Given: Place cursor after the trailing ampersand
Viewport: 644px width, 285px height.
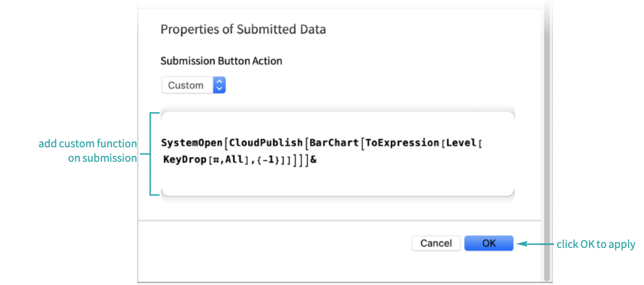Looking at the screenshot, I should click(x=317, y=160).
